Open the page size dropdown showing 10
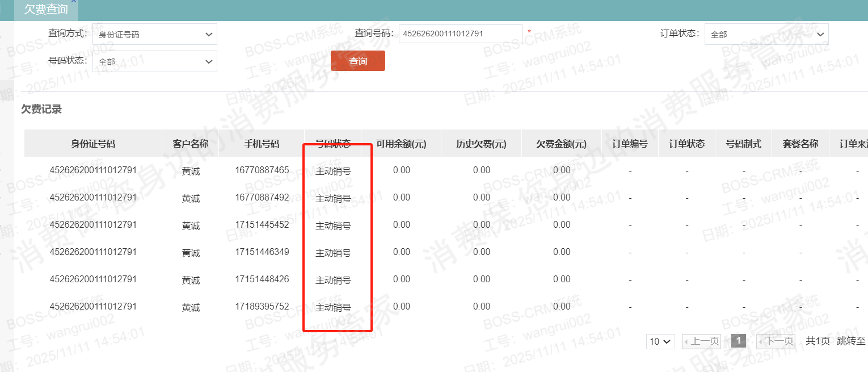Screen dimensions: 868x372 pos(660,341)
